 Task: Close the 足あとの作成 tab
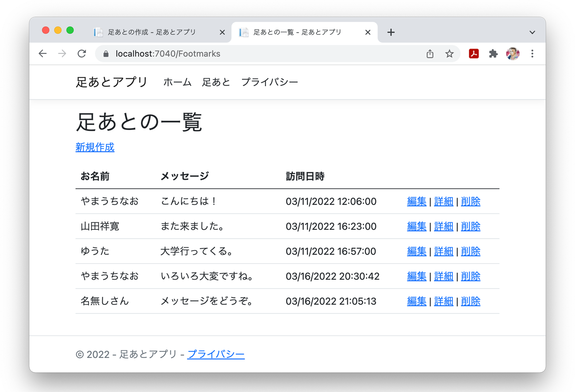click(222, 32)
